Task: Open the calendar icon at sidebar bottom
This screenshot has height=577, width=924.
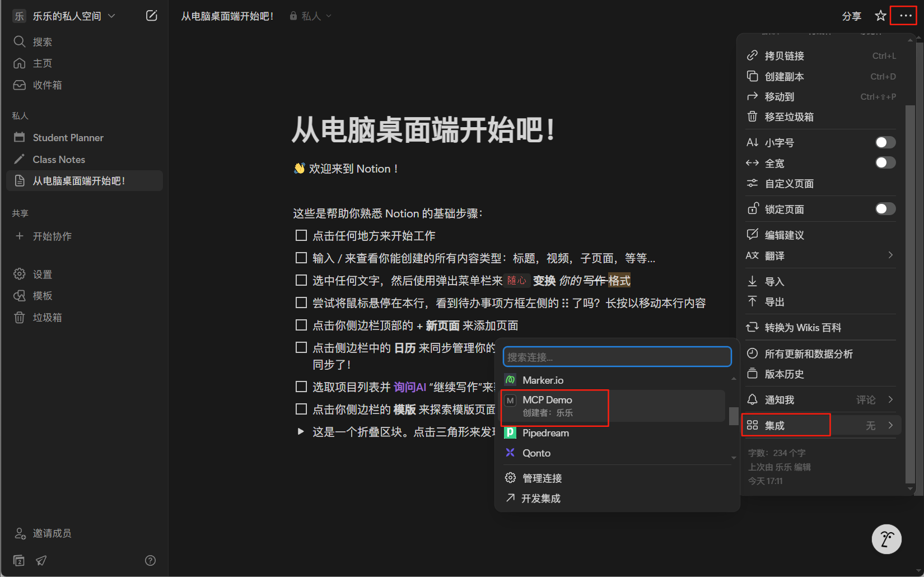Action: click(19, 560)
